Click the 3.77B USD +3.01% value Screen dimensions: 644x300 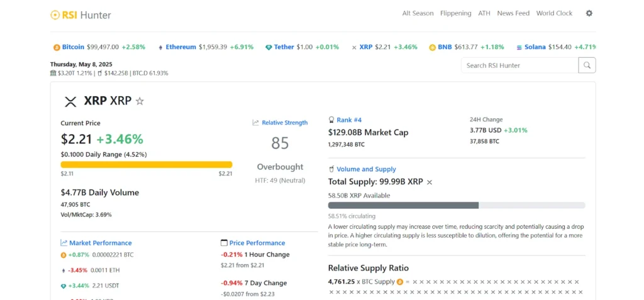coord(499,130)
